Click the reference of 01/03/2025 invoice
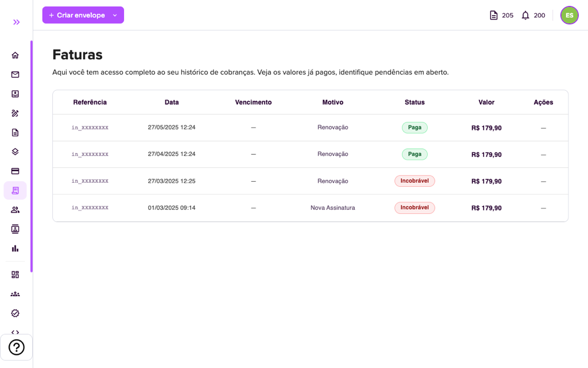 [x=90, y=208]
